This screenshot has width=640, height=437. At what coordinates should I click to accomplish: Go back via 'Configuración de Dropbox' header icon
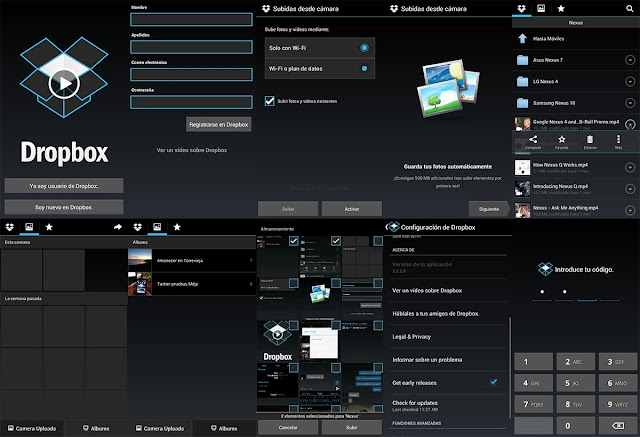click(x=392, y=227)
